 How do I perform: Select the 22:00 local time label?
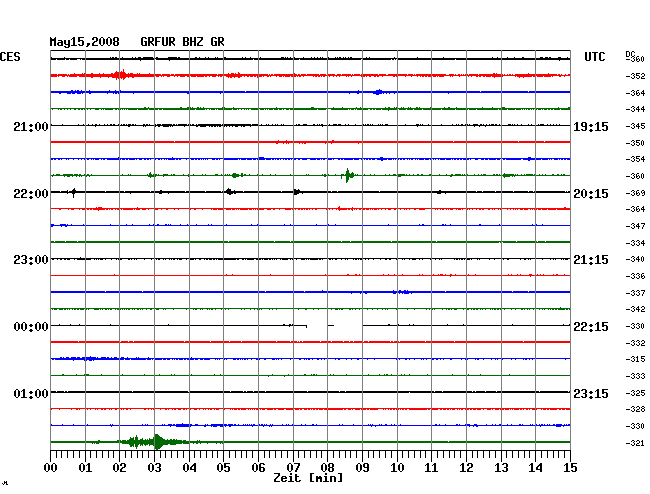(31, 194)
